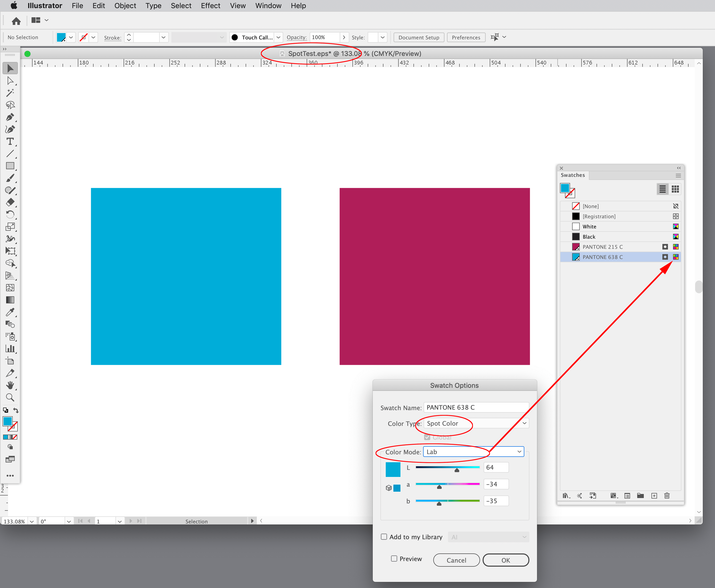
Task: Check Add to my Library
Action: (384, 536)
